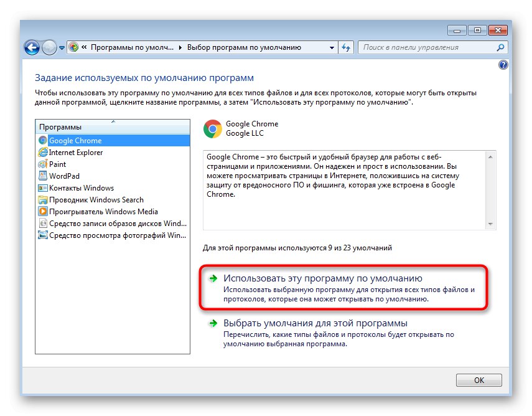Click the Internet Explorer list icon
Screen dimensions: 532x416
(x=43, y=152)
